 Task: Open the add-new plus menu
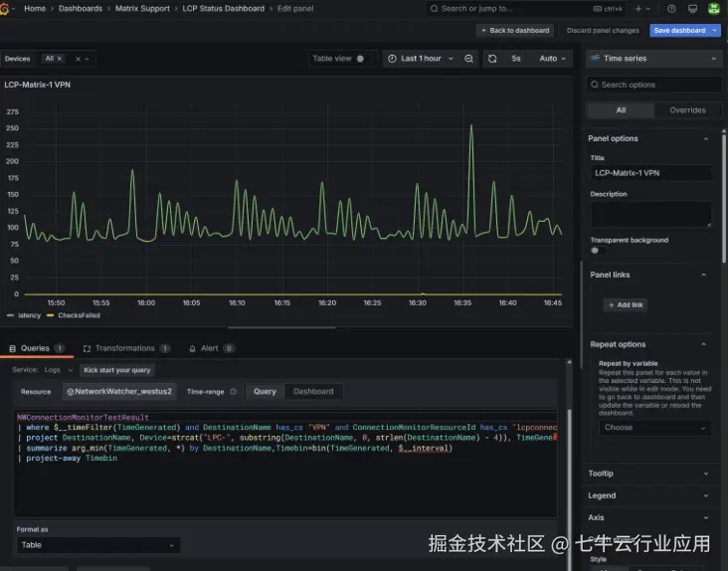tap(642, 8)
